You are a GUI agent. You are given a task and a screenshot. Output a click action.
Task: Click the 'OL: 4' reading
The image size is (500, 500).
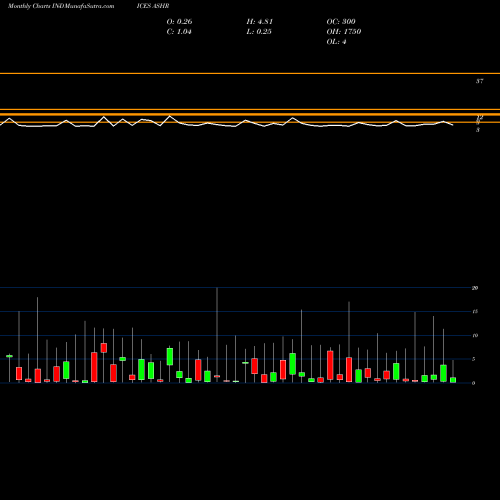[336, 42]
